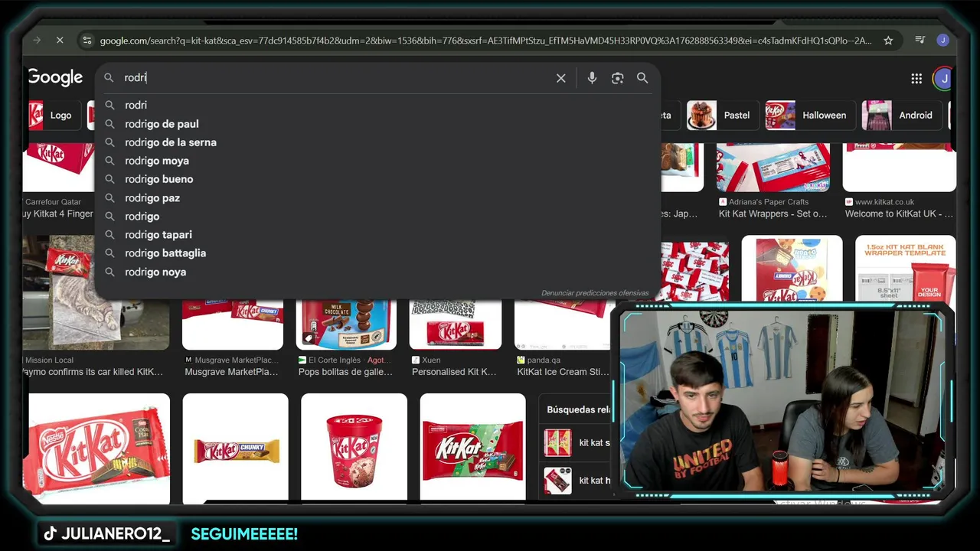This screenshot has width=980, height=551.
Task: Select suggestion 'rodrigo de la serna'
Action: [x=377, y=142]
